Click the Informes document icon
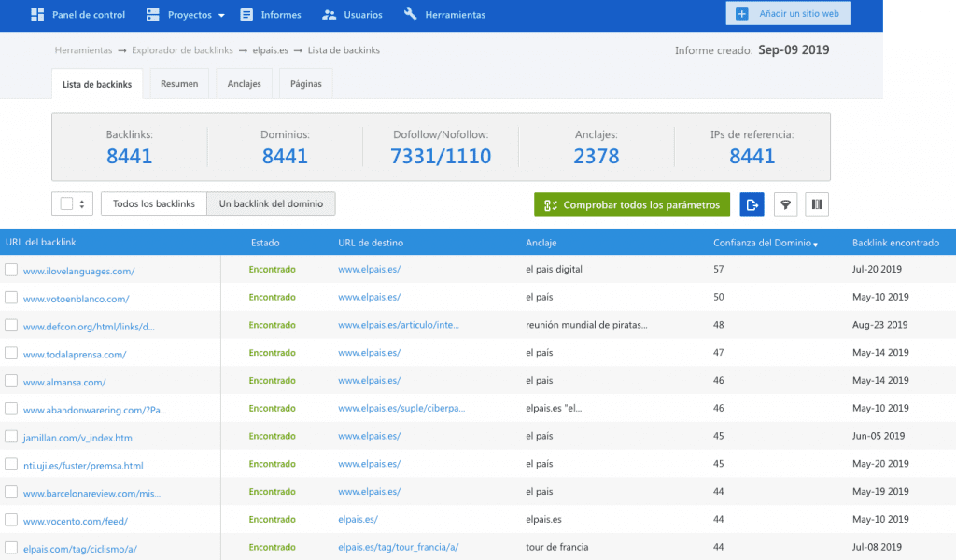Viewport: 956px width, 560px height. pos(246,15)
